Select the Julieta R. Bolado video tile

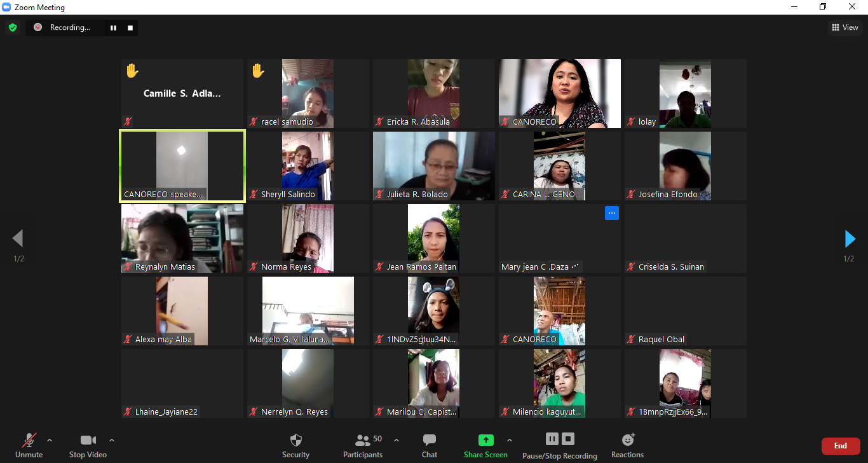pos(434,166)
